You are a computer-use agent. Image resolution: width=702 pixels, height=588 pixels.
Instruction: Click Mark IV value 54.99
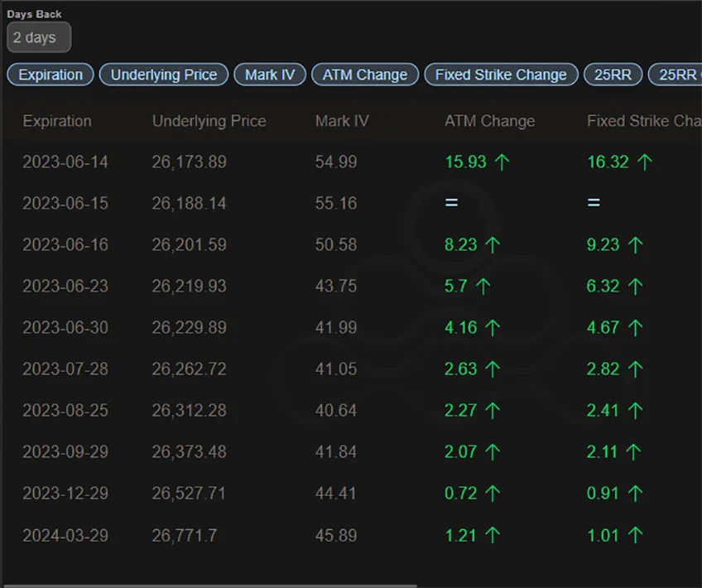[336, 161]
